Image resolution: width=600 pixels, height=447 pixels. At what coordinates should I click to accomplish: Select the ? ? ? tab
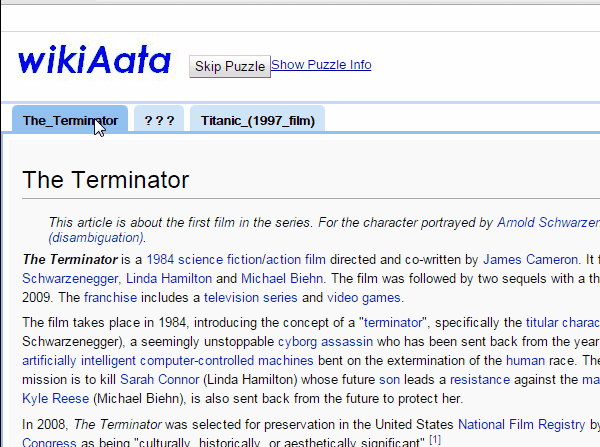click(x=159, y=120)
